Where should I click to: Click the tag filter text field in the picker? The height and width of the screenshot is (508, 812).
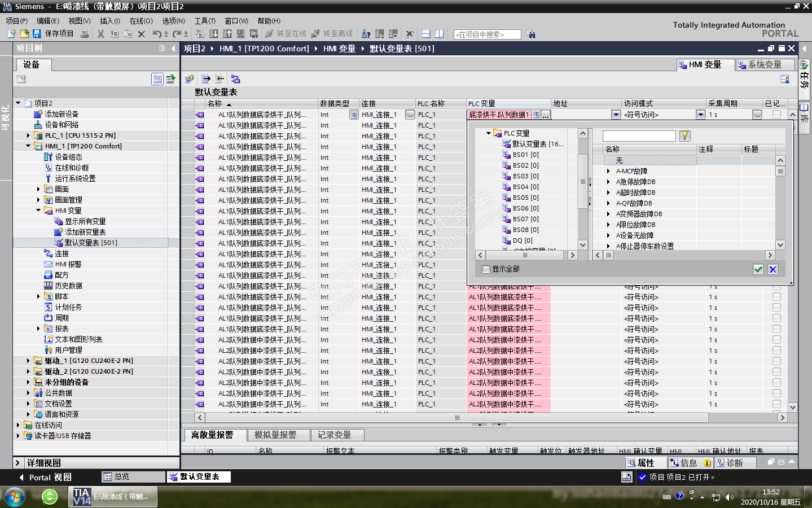(639, 135)
